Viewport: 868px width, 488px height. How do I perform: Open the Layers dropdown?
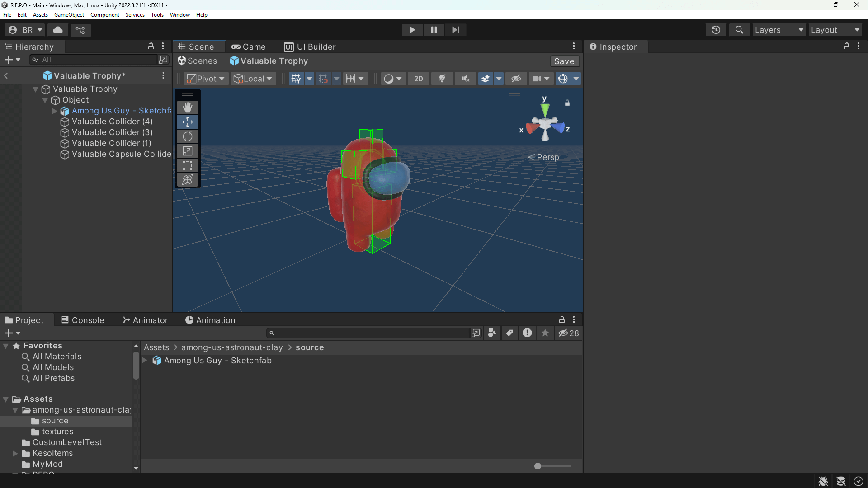click(x=779, y=30)
